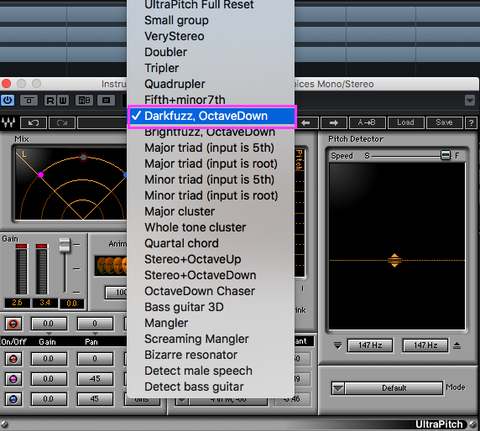Click the Waves logo icon
This screenshot has width=480, height=431.
point(9,123)
